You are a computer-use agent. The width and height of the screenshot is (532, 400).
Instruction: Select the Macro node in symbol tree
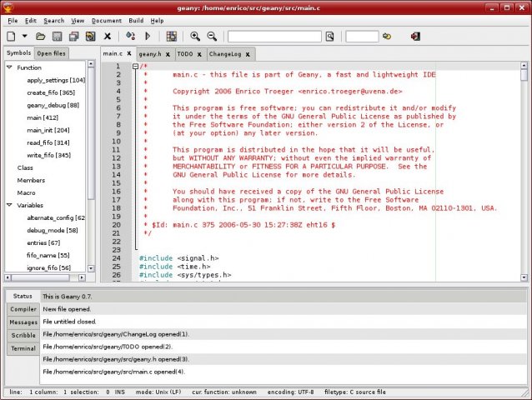coord(26,192)
